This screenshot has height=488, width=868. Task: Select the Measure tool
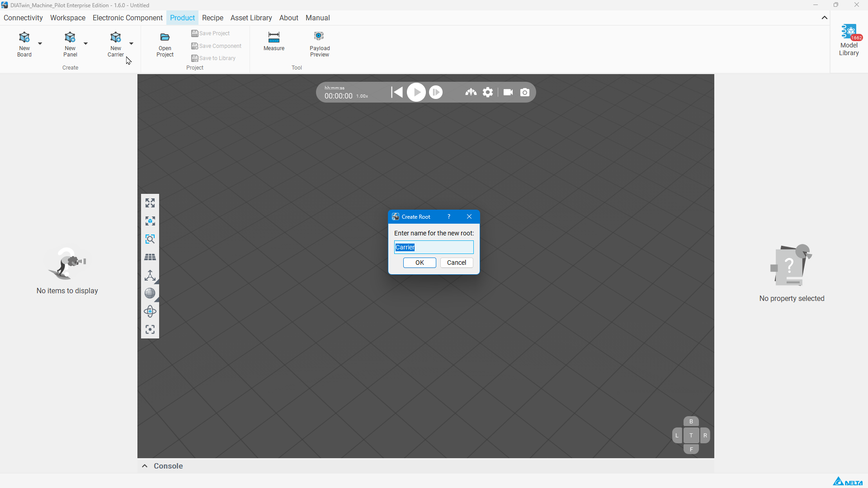[x=274, y=42]
